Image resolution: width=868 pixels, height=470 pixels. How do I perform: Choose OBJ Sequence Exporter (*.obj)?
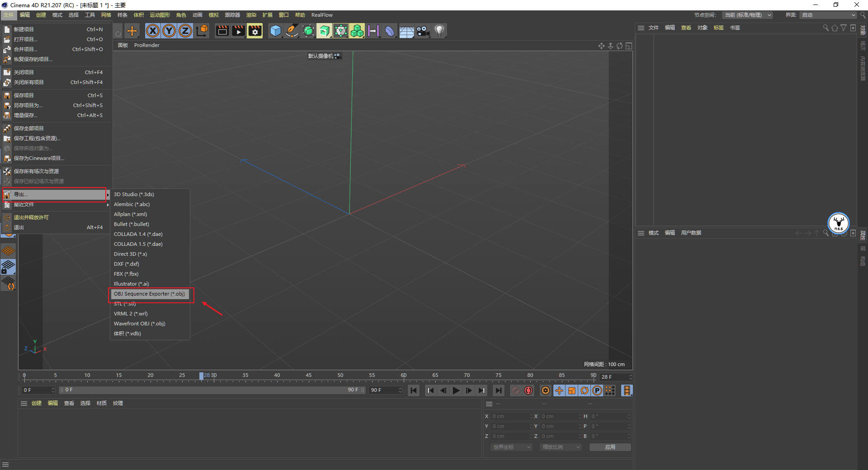click(150, 294)
